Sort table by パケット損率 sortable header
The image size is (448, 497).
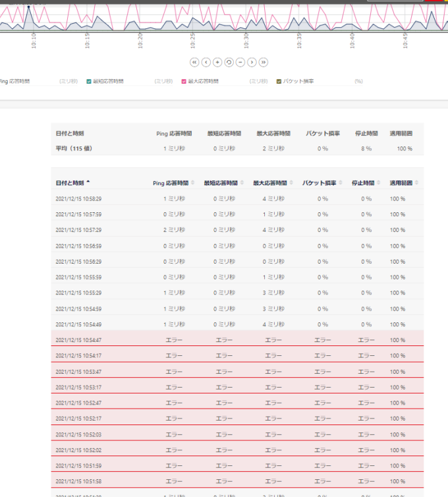(322, 183)
